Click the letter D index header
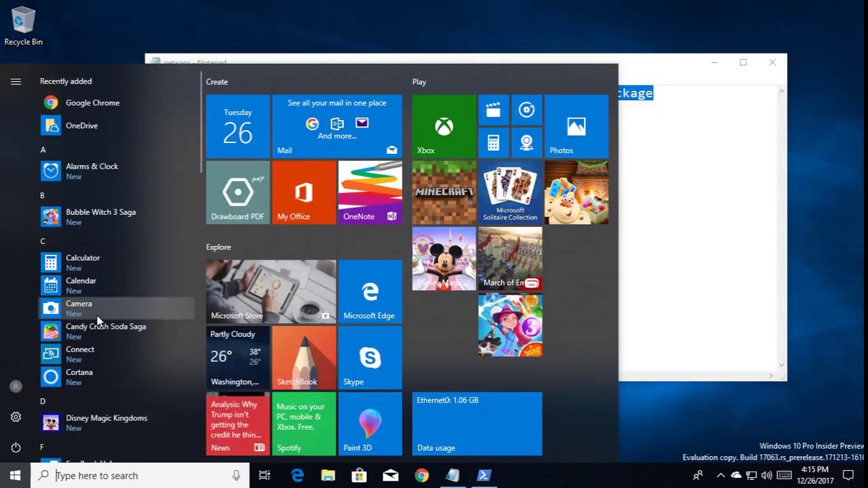The image size is (868, 488). click(43, 401)
